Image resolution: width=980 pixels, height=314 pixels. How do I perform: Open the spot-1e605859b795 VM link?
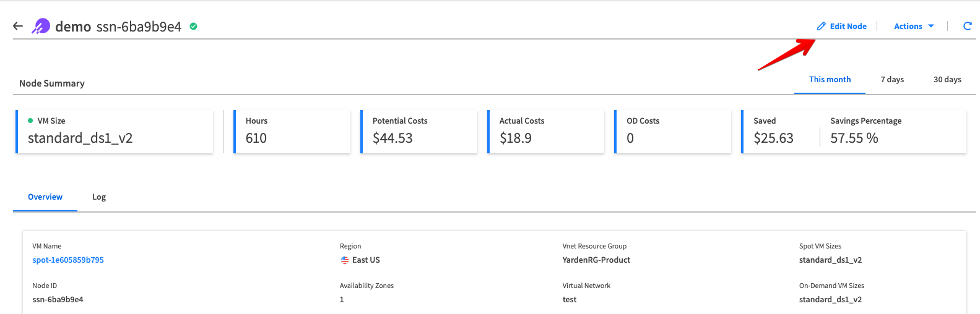click(x=68, y=260)
